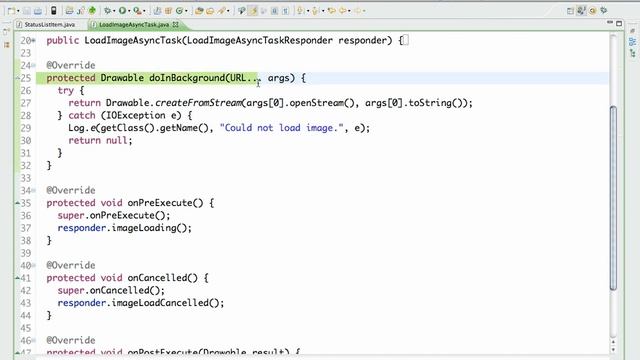Place the cursor in doInBackground on line 25
The width and height of the screenshot is (640, 360).
click(x=187, y=78)
